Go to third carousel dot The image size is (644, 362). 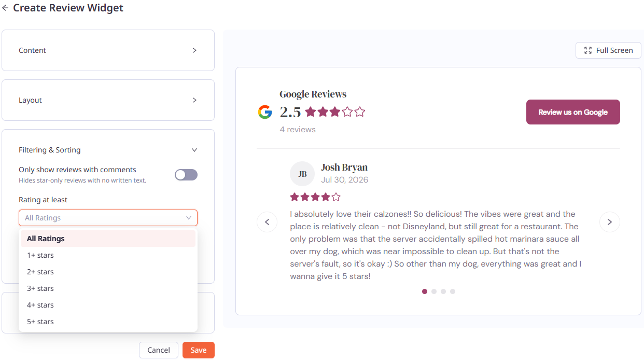click(443, 291)
